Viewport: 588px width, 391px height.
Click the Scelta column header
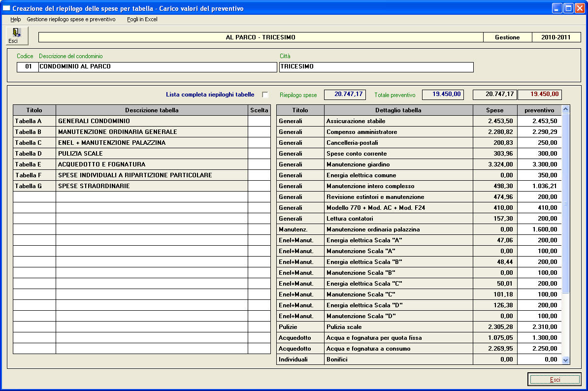point(259,110)
